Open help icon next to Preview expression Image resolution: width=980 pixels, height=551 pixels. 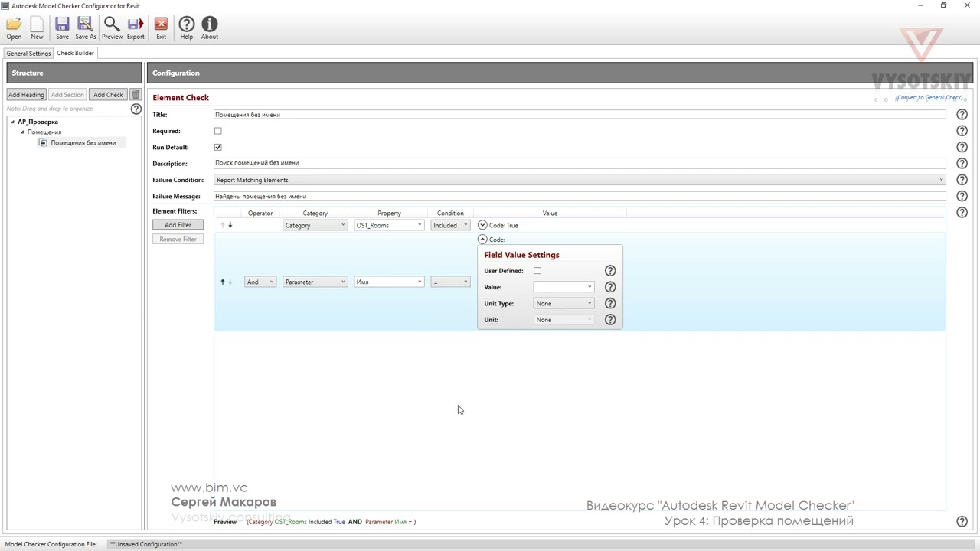[x=962, y=521]
